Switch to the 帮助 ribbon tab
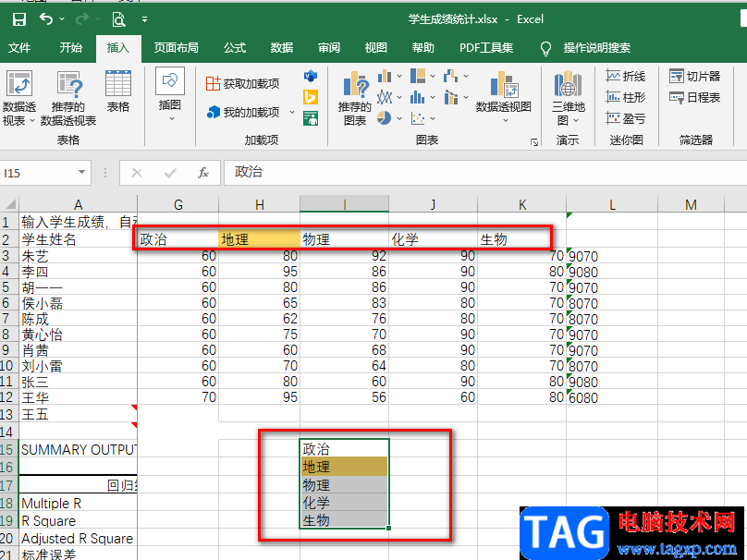 (423, 48)
